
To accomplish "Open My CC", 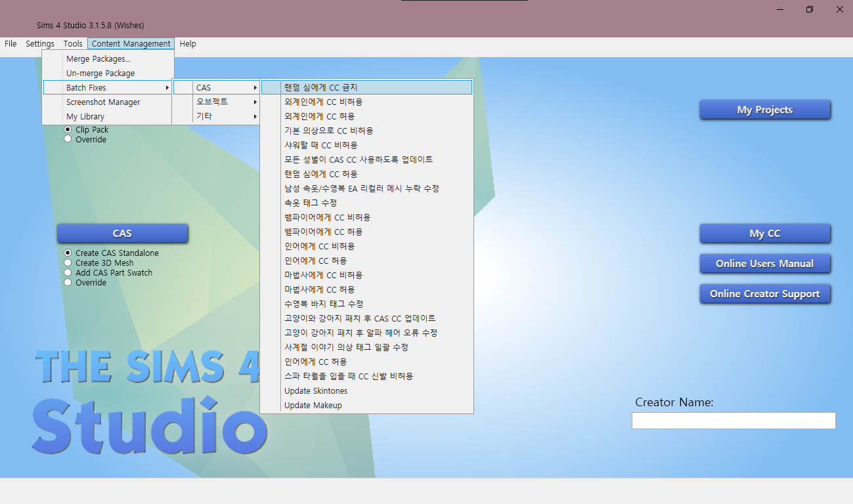I will point(765,233).
